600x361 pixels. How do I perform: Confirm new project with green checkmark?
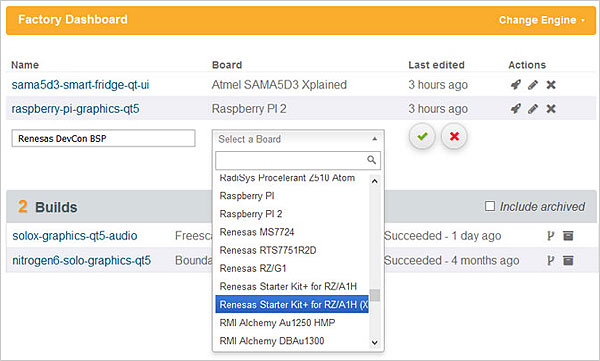(422, 136)
